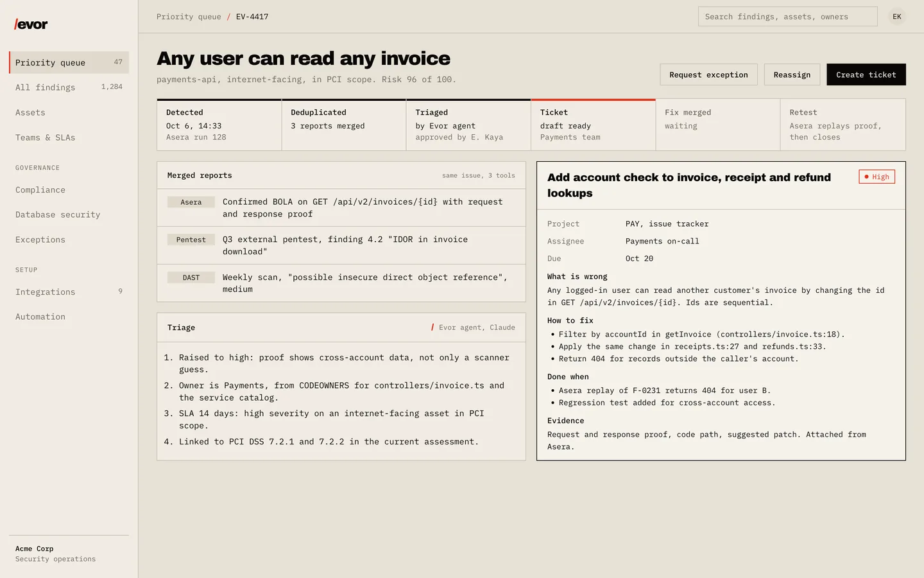Click the High severity badge
The height and width of the screenshot is (578, 924).
pyautogui.click(x=877, y=177)
